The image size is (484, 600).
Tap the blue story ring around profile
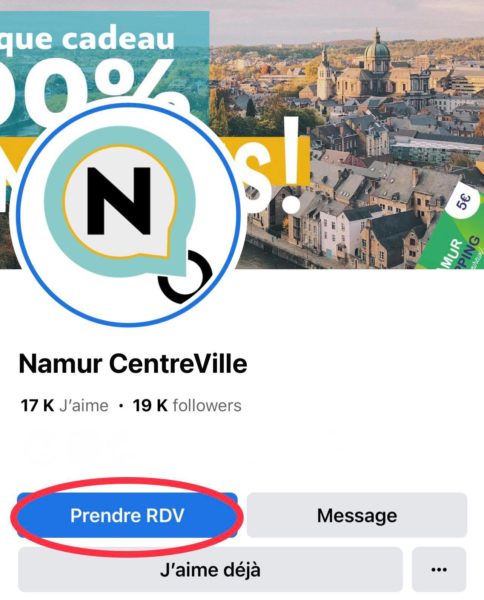(128, 215)
